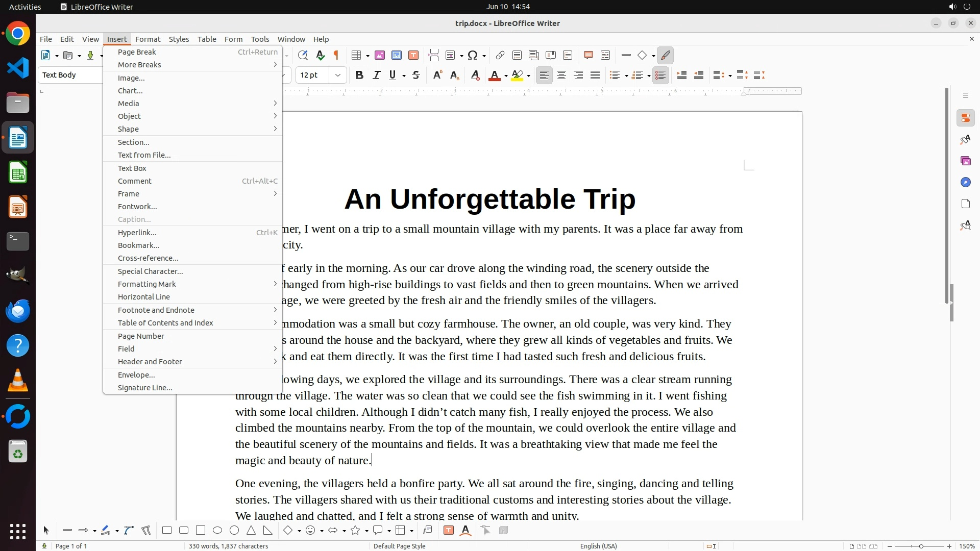Viewport: 980px width, 551px height.
Task: Choose the Bookmark... menu entry
Action: 138,245
